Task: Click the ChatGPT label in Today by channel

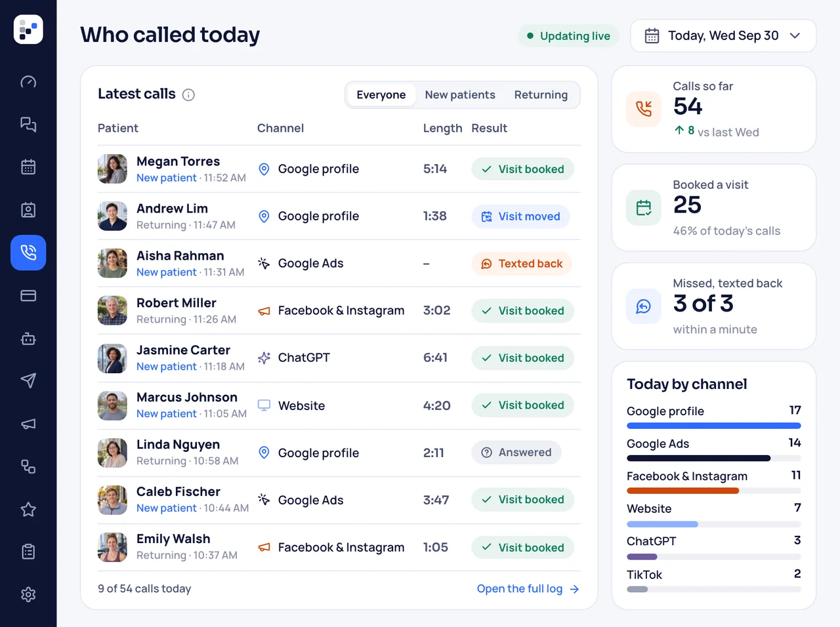Action: [x=652, y=542]
